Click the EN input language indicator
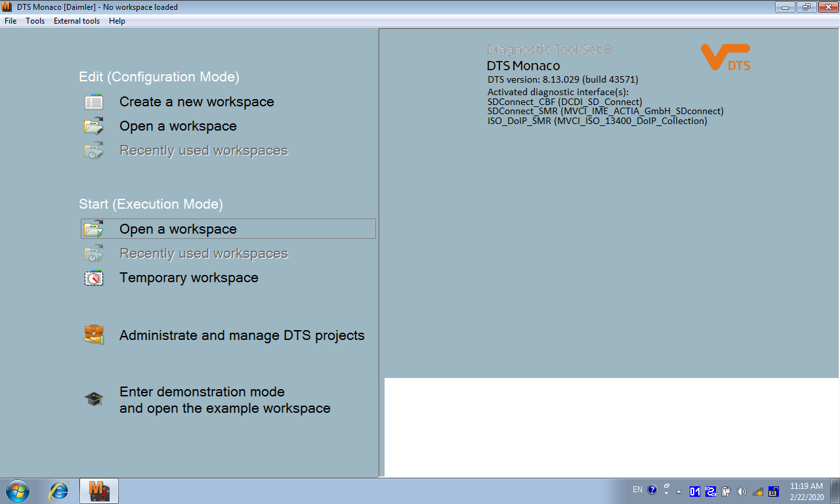 (637, 490)
